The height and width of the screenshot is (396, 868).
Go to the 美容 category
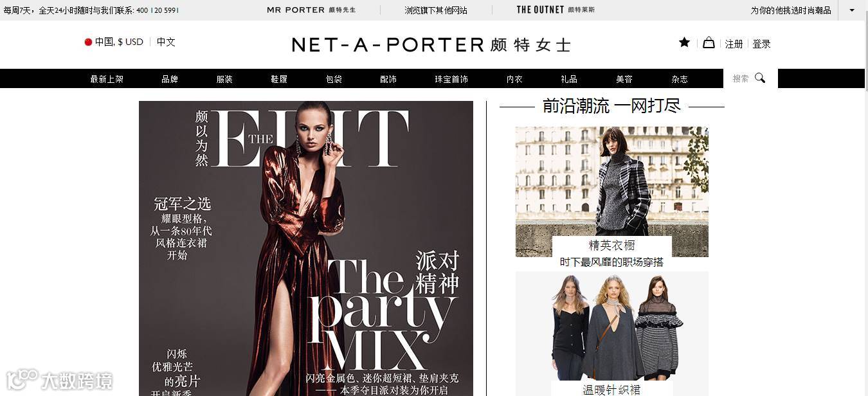[x=624, y=79]
